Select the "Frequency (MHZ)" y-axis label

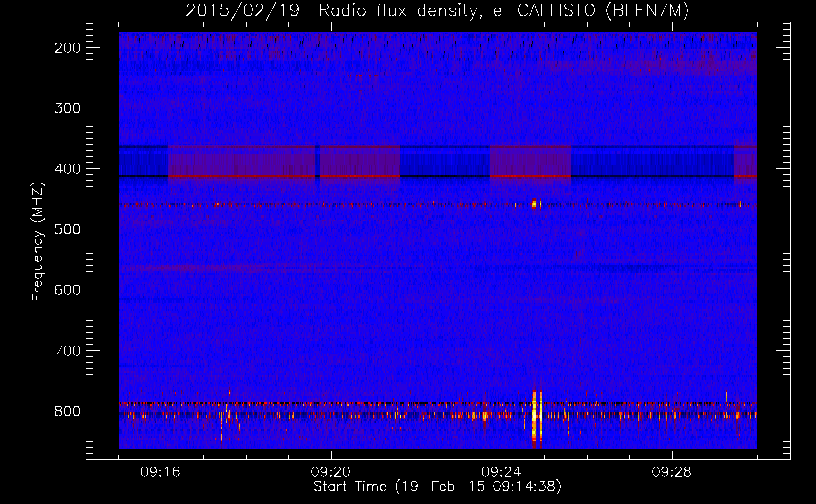pyautogui.click(x=38, y=241)
